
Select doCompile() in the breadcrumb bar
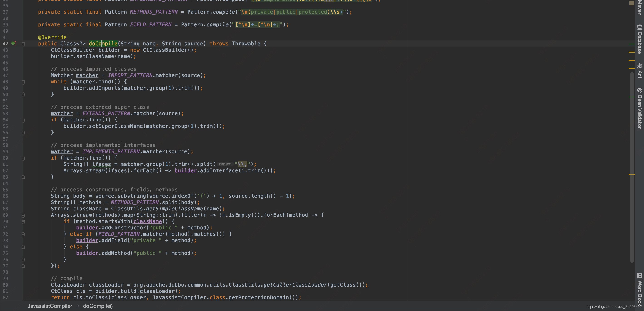point(98,306)
